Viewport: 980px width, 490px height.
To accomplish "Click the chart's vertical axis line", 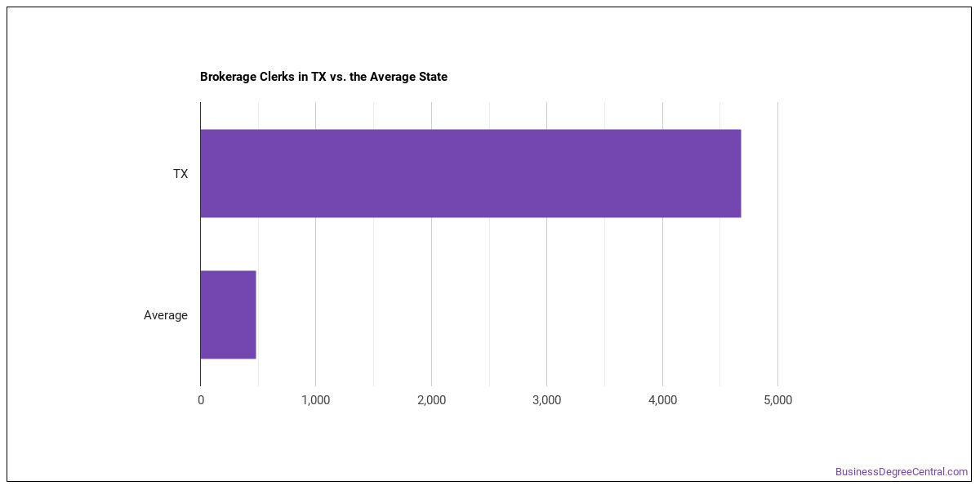I will point(200,244).
